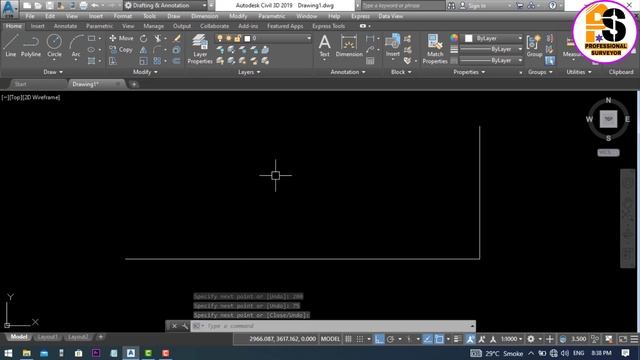Screen dimensions: 640x360
Task: Select the Fillet tool
Action: [157, 50]
